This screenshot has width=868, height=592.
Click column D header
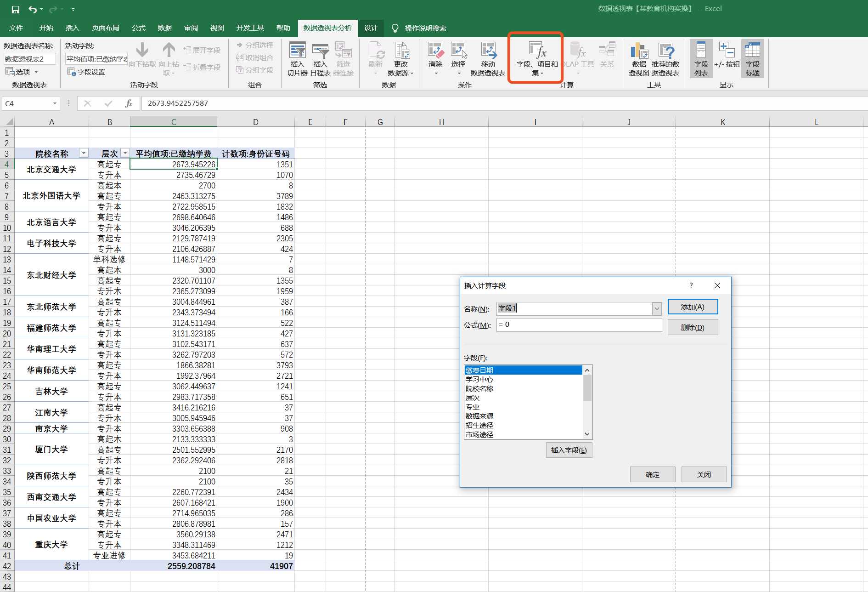[256, 122]
